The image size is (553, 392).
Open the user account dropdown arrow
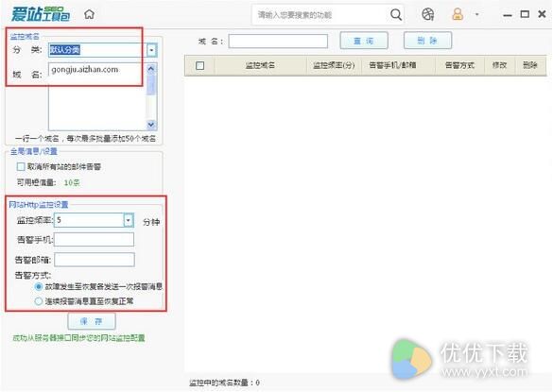click(476, 14)
